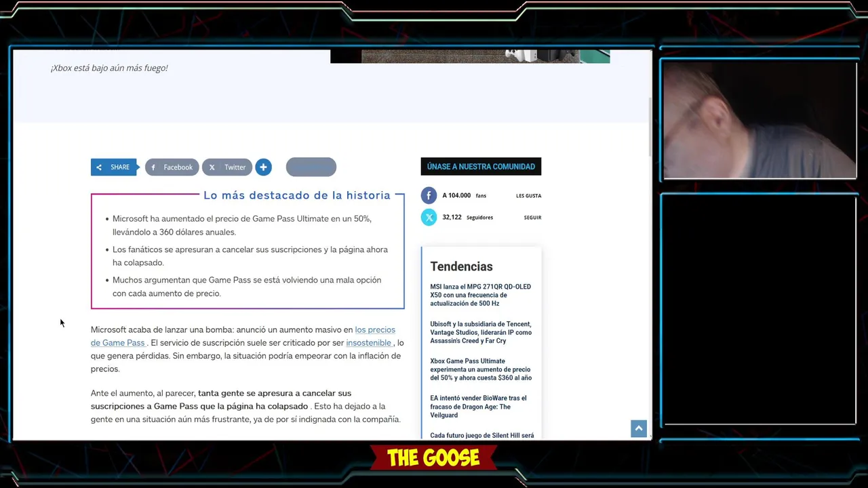Click the greyed-out pill button beside the plus
This screenshot has height=488, width=868.
(x=311, y=167)
